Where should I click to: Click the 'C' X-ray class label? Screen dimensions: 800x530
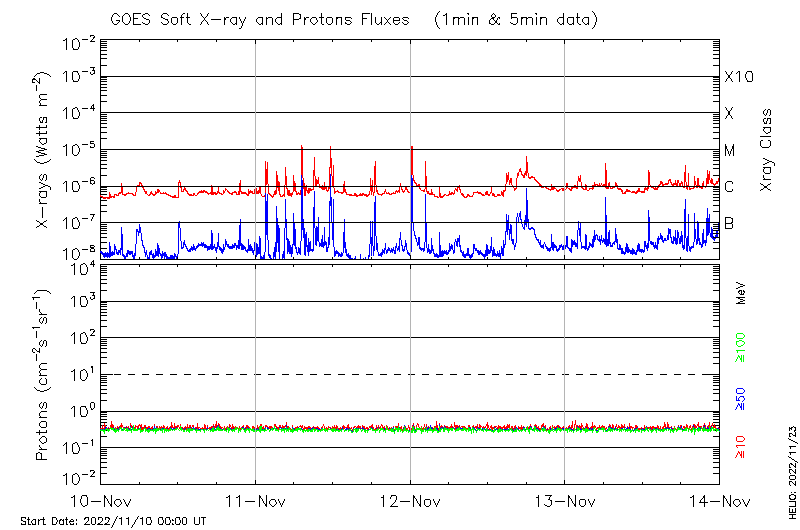(x=729, y=187)
